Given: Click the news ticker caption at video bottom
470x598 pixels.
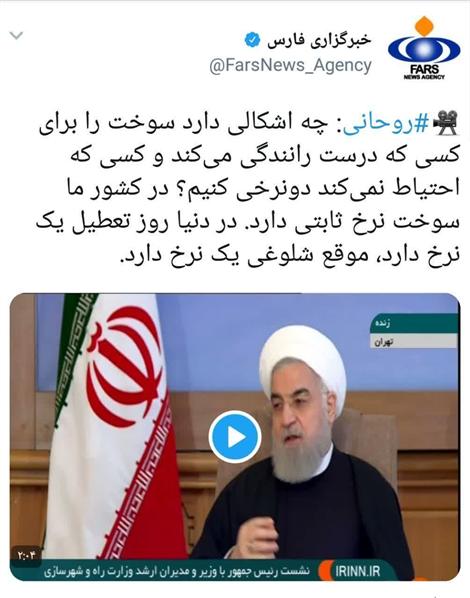Looking at the screenshot, I should coord(177,572).
